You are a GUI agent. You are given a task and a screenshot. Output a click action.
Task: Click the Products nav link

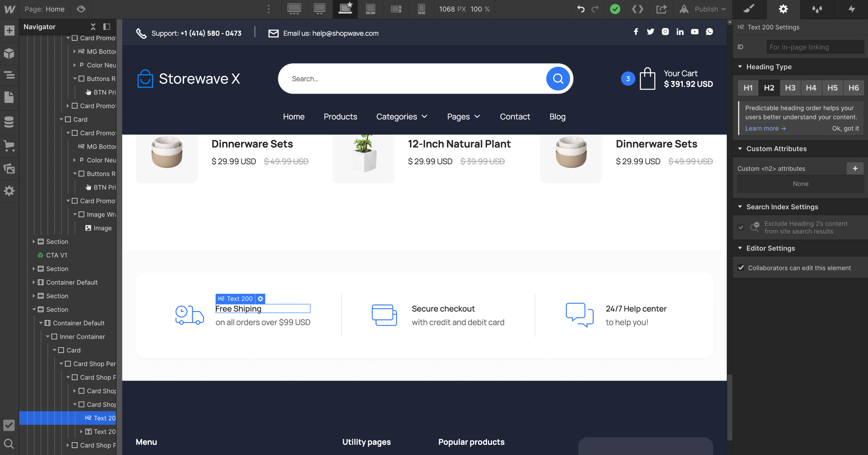pyautogui.click(x=340, y=116)
